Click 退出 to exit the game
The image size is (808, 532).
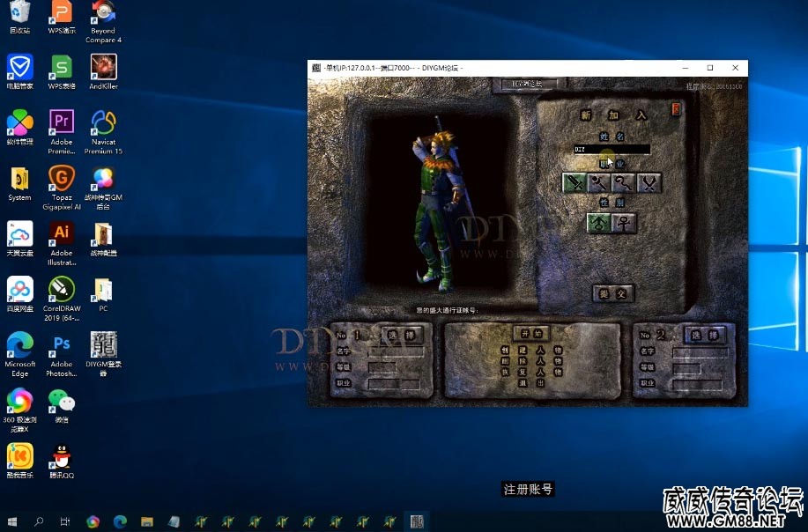click(531, 382)
